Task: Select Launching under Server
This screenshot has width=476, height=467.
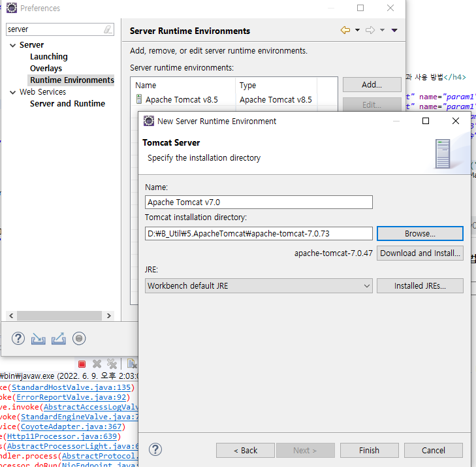Action: point(49,57)
